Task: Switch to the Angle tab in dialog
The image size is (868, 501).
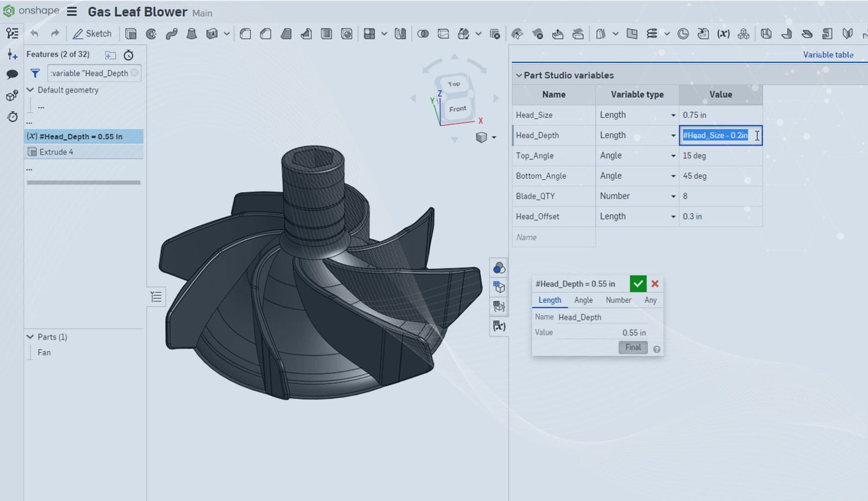Action: coord(583,300)
